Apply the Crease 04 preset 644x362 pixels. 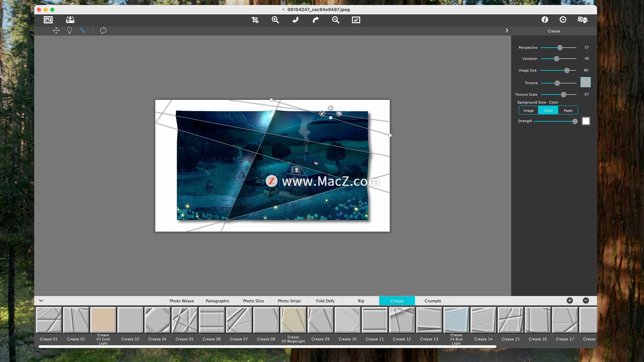pyautogui.click(x=157, y=320)
